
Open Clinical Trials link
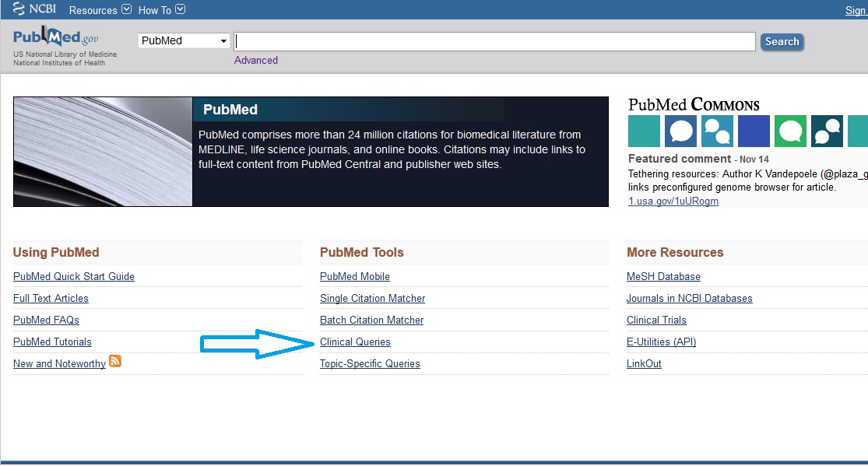(656, 320)
